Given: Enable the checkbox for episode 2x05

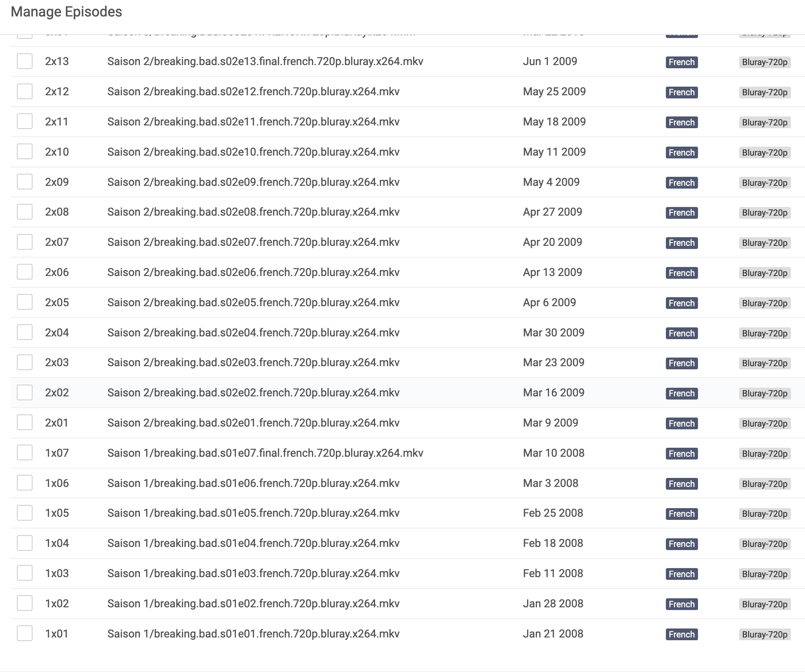Looking at the screenshot, I should [25, 302].
